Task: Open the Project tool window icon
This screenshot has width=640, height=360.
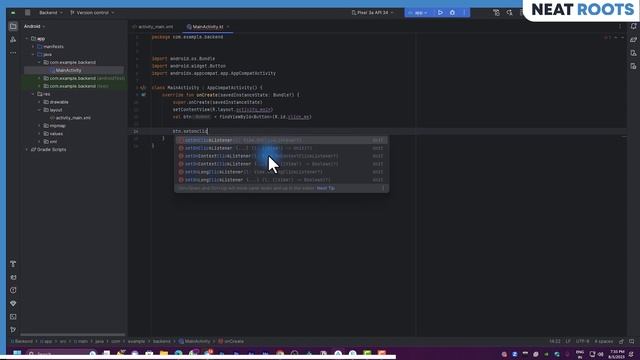Action: click(x=13, y=27)
